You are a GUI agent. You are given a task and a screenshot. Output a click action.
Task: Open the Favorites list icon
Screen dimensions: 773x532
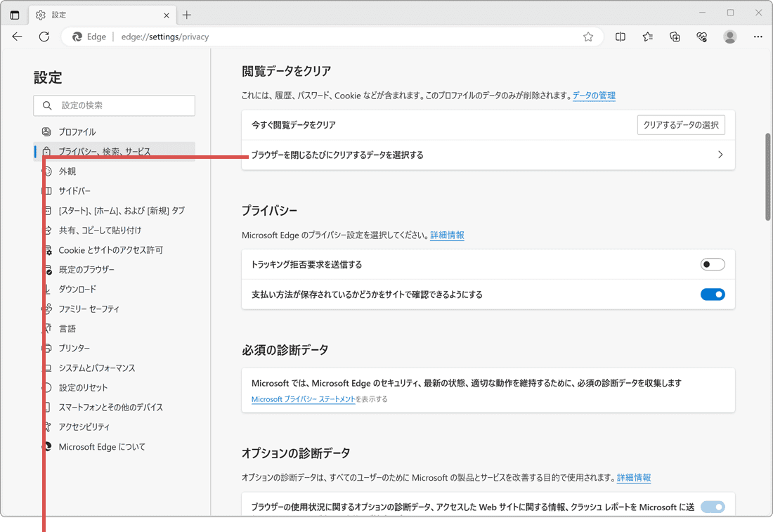point(647,37)
